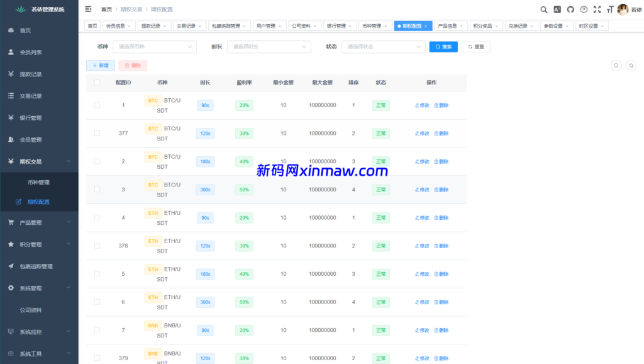Open the 状态 select dropdown
The width and height of the screenshot is (644, 364).
click(x=383, y=47)
